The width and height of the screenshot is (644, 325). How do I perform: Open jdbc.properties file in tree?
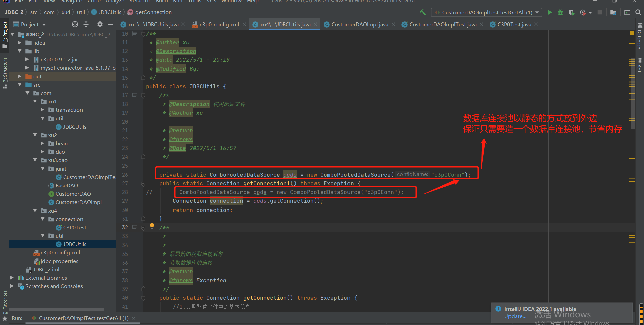[59, 261]
